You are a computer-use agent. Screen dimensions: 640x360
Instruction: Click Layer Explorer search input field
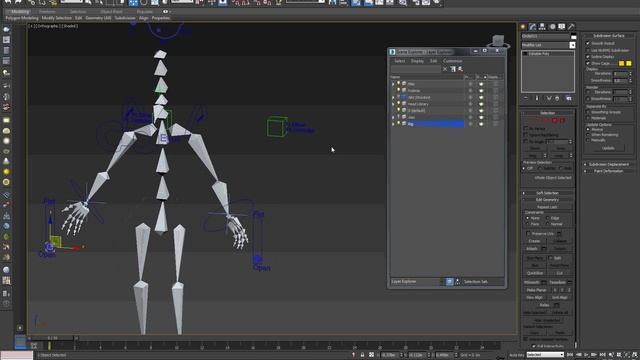point(416,69)
